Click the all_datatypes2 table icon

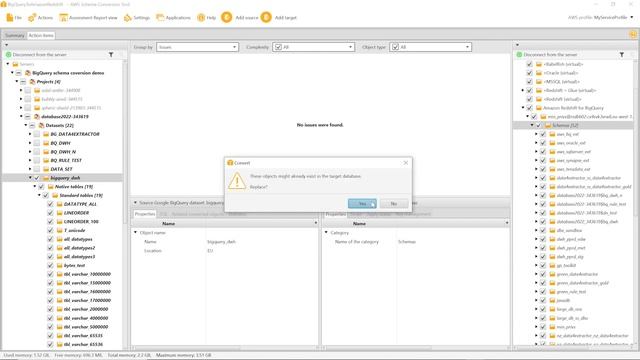(60, 248)
